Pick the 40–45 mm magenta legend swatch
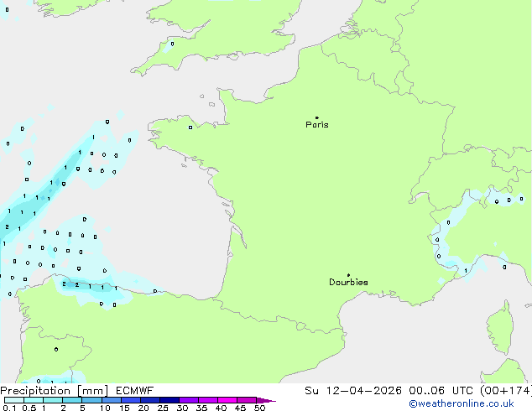Viewport: 532px width, 411px height. coord(227,400)
